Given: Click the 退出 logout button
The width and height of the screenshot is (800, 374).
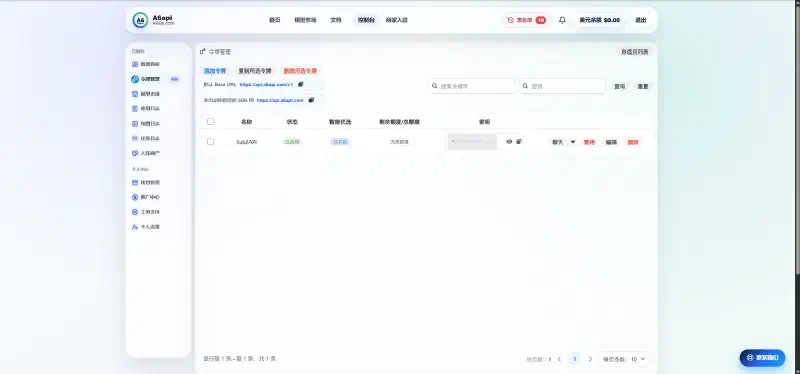Looking at the screenshot, I should pyautogui.click(x=641, y=20).
